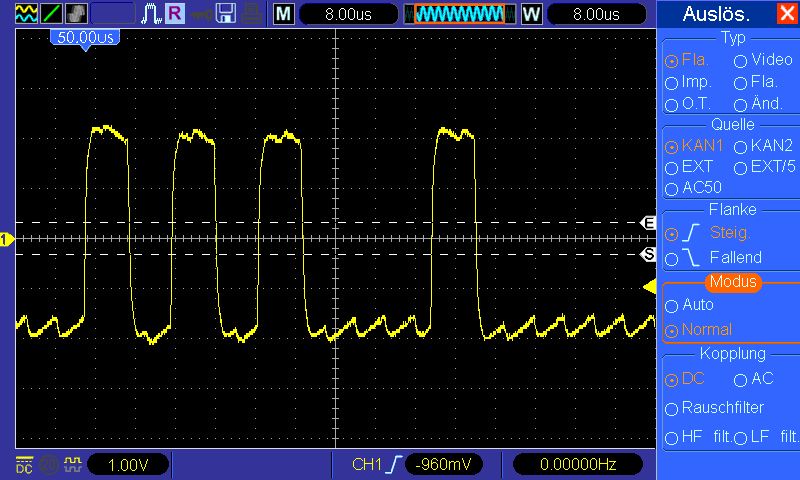Click the floppy disk save icon
Image resolution: width=800 pixels, height=480 pixels.
point(225,14)
